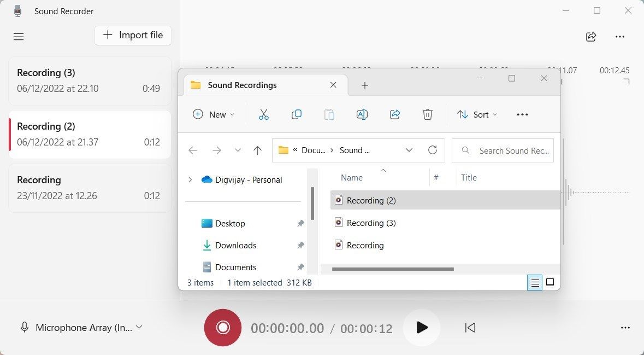Open the Sort dropdown menu
This screenshot has height=355, width=644.
[x=477, y=114]
